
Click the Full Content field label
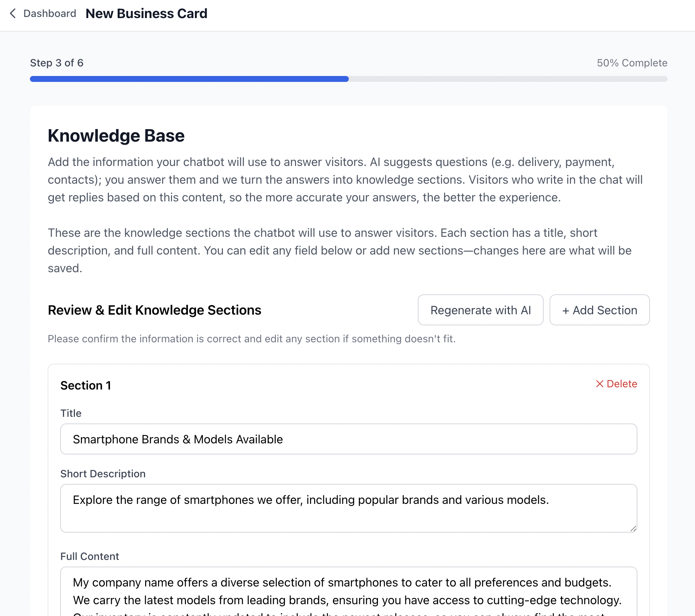tap(90, 556)
